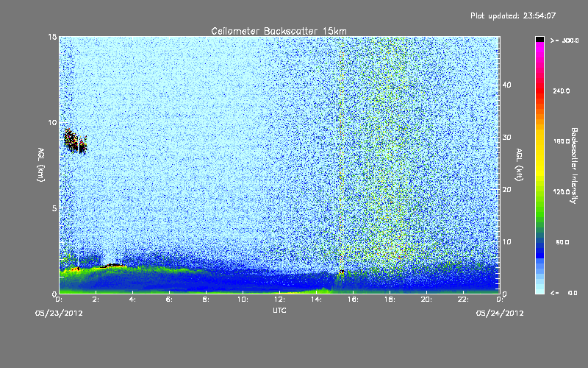Click the "180.0" colorbar label

click(562, 141)
